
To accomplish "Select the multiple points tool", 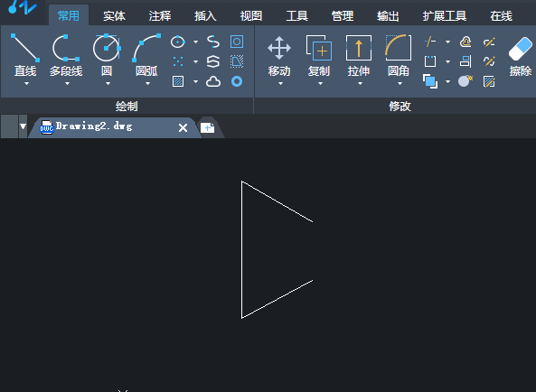I will point(178,61).
